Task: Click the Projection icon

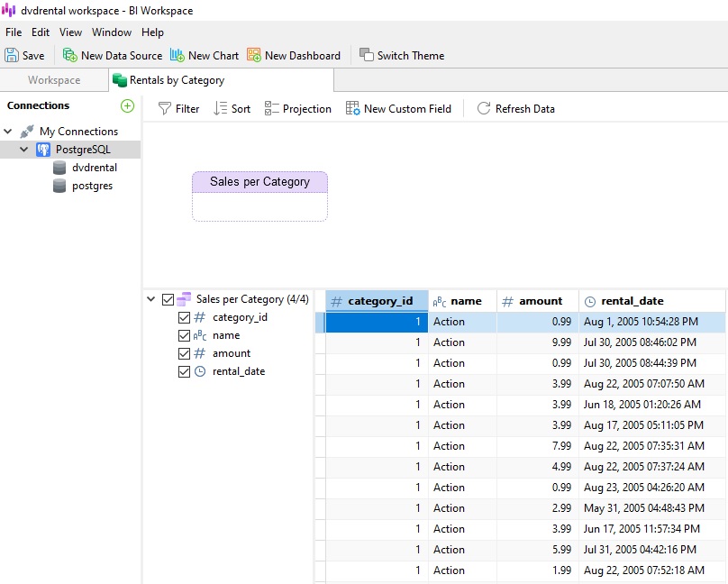Action: tap(271, 109)
